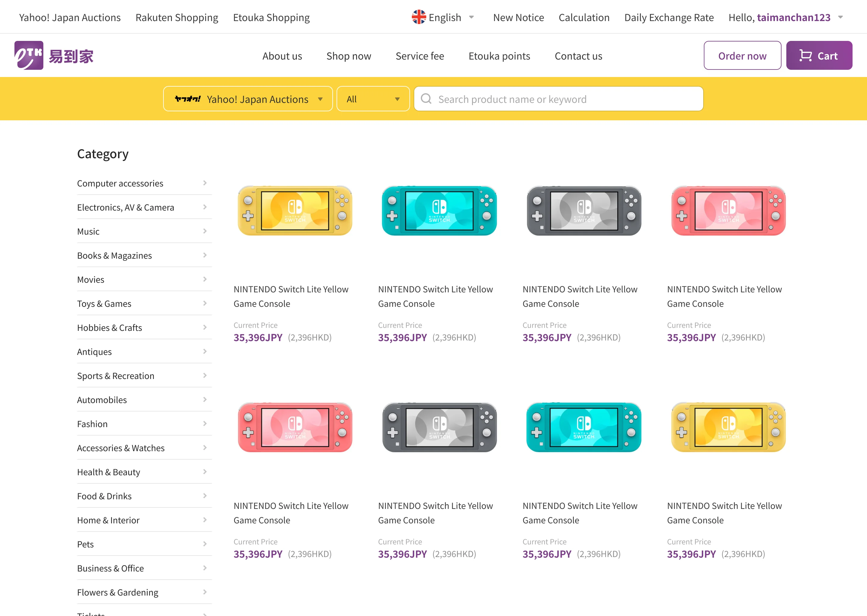The image size is (867, 616).
Task: Click the product search input field
Action: (x=566, y=99)
